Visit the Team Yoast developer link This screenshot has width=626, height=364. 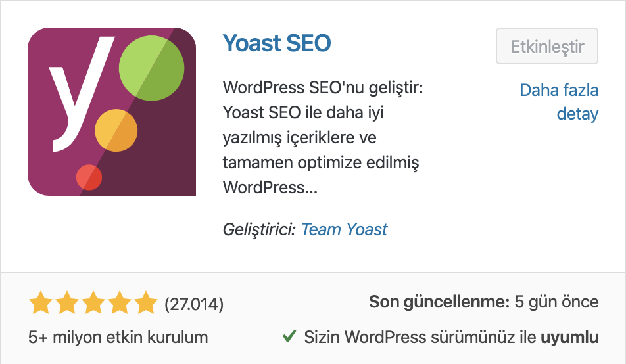pyautogui.click(x=344, y=229)
